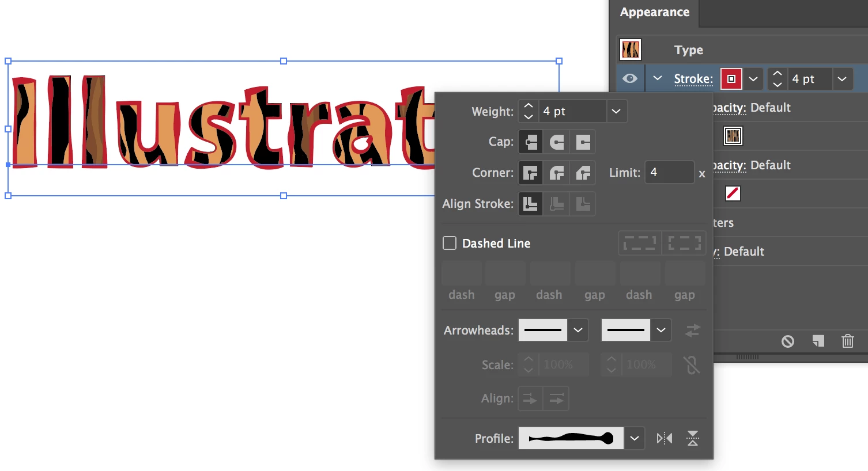The height and width of the screenshot is (471, 868).
Task: Click the none (red slash) swatch
Action: tap(733, 193)
